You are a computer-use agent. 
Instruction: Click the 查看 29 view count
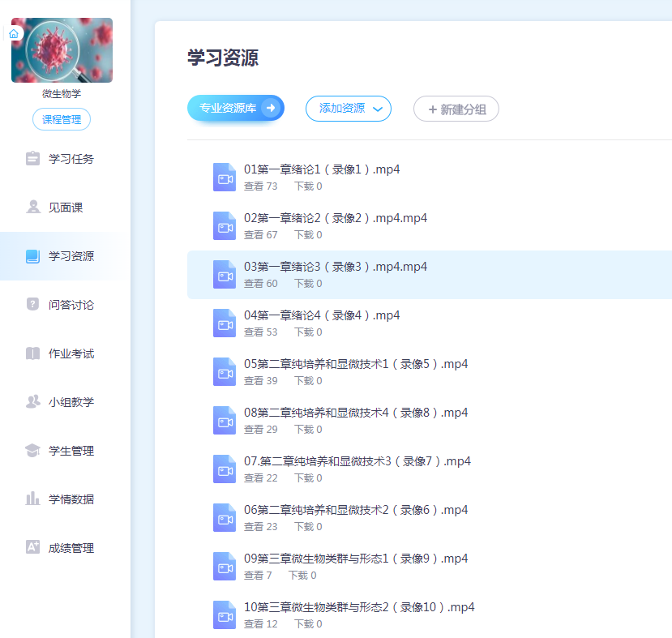[260, 430]
